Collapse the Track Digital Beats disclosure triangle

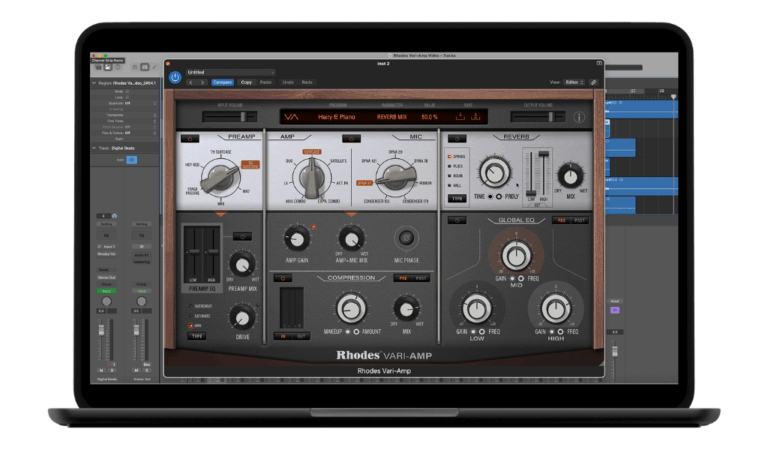(x=94, y=148)
